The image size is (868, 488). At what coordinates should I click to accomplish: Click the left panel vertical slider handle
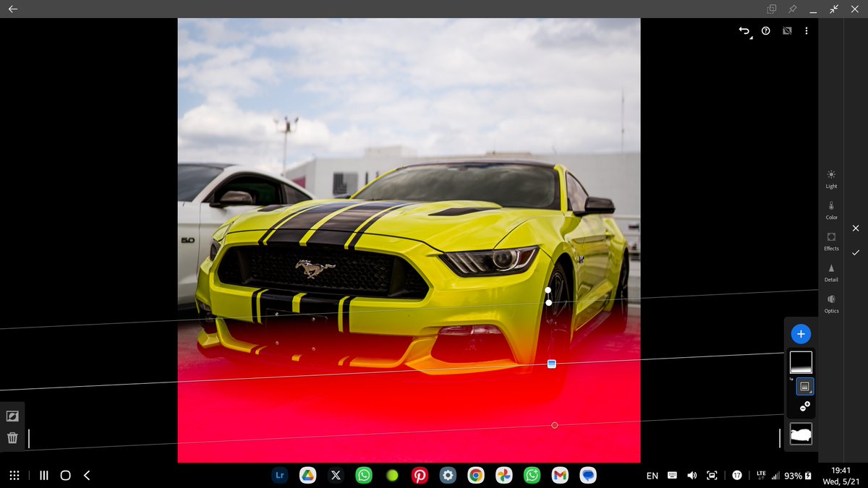(x=29, y=438)
